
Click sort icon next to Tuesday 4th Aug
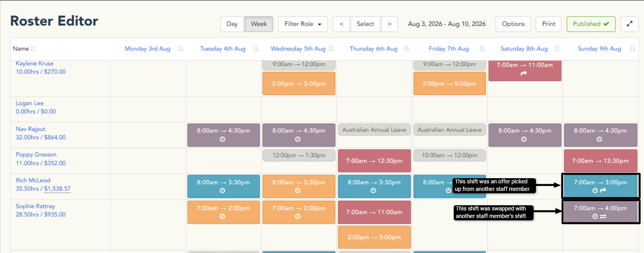click(x=256, y=48)
